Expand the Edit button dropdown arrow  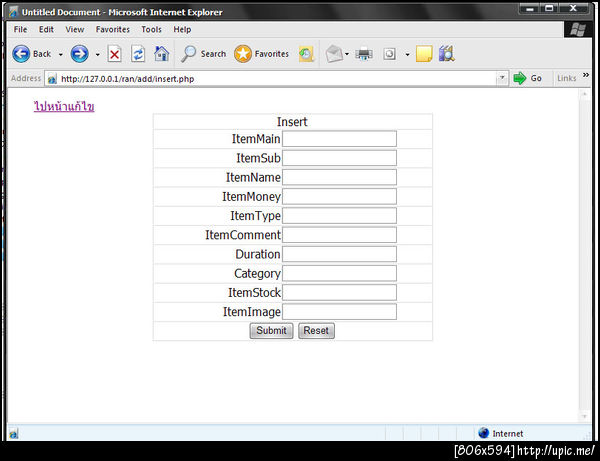click(x=407, y=55)
